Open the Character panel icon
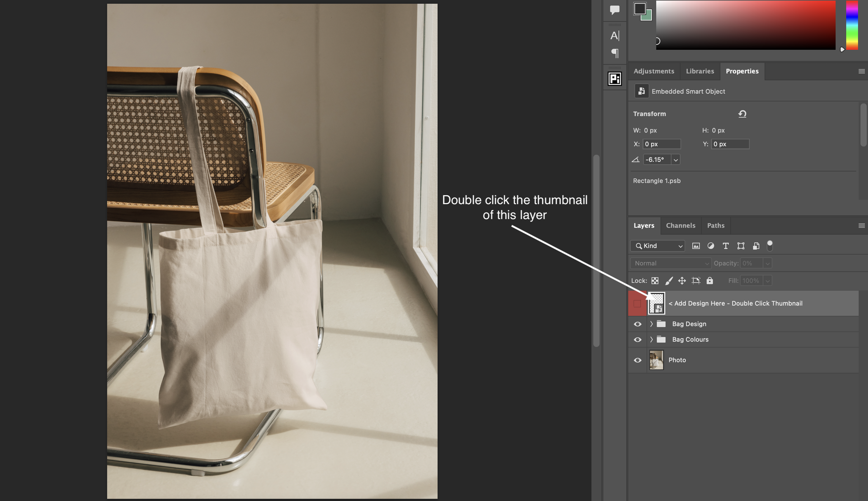868x501 pixels. pyautogui.click(x=614, y=35)
